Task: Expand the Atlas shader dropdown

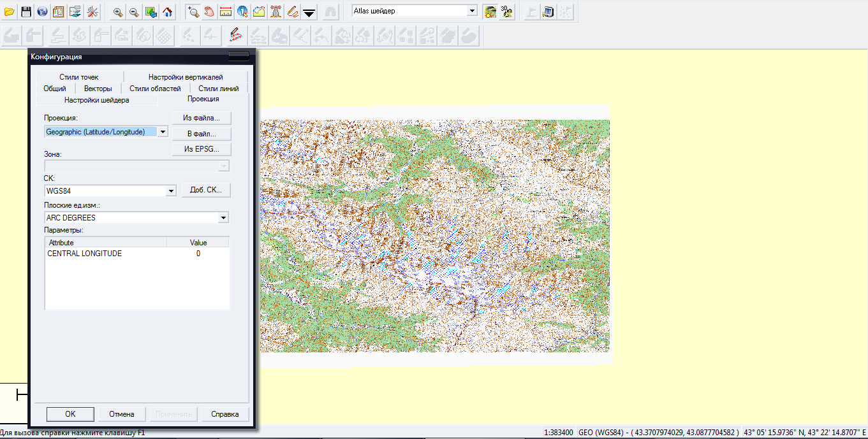Action: [472, 11]
